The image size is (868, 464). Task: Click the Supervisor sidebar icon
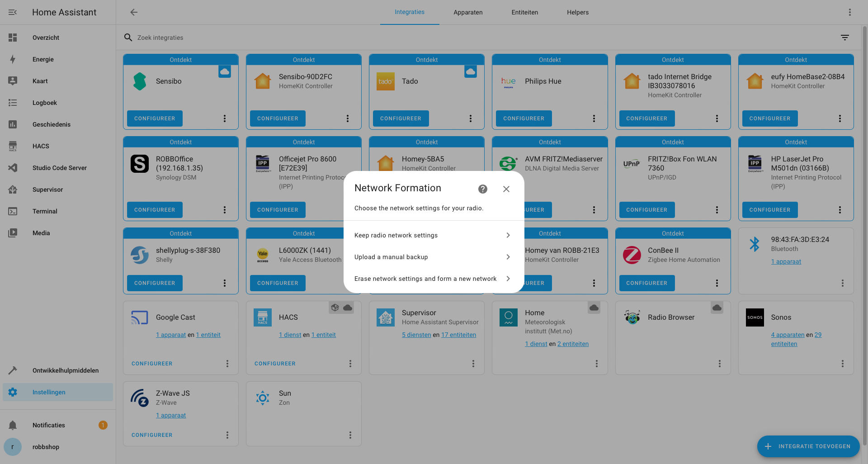tap(13, 189)
